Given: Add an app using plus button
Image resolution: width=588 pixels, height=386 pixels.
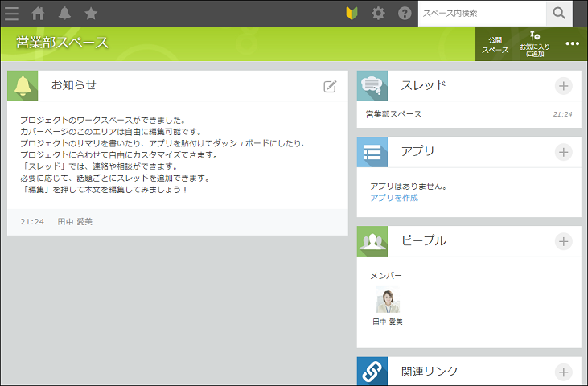Looking at the screenshot, I should pos(563,152).
